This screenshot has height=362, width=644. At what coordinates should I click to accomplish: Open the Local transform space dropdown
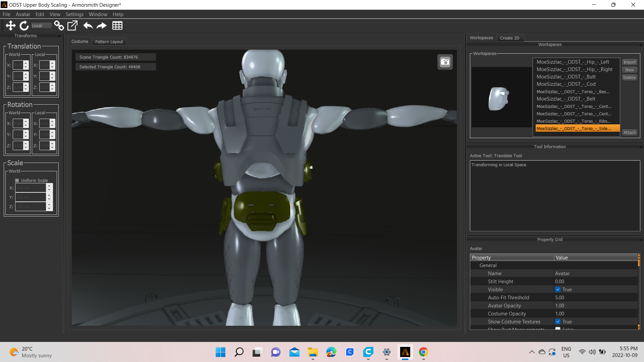[41, 25]
